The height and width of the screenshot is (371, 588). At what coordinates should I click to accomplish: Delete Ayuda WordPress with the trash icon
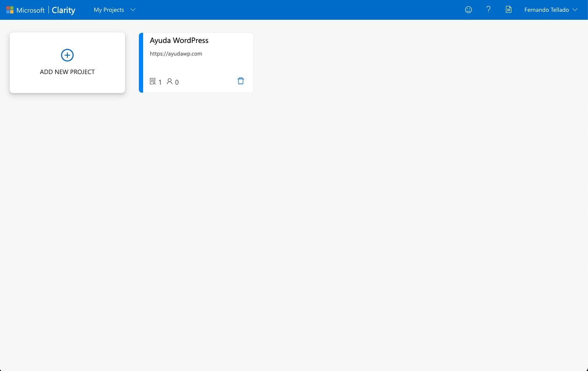tap(241, 81)
